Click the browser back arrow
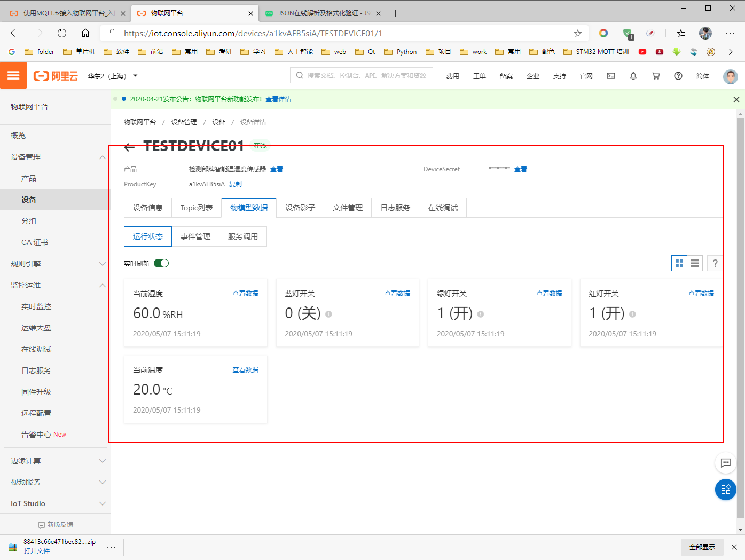The image size is (745, 560). pyautogui.click(x=15, y=33)
